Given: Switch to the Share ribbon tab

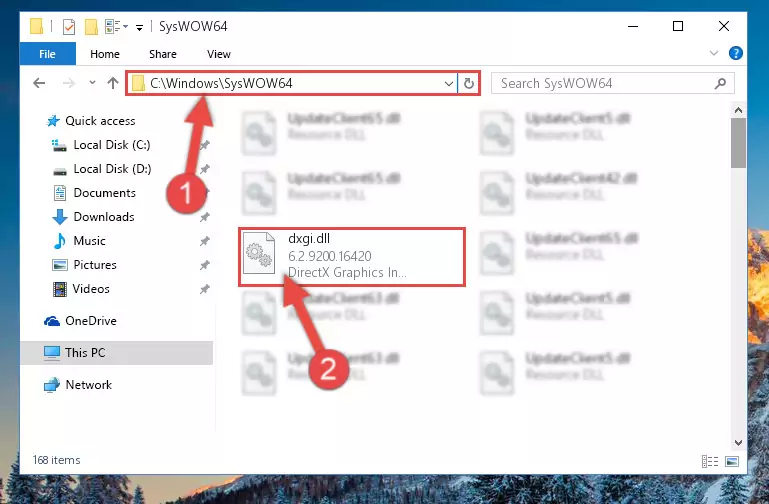Looking at the screenshot, I should pos(162,54).
